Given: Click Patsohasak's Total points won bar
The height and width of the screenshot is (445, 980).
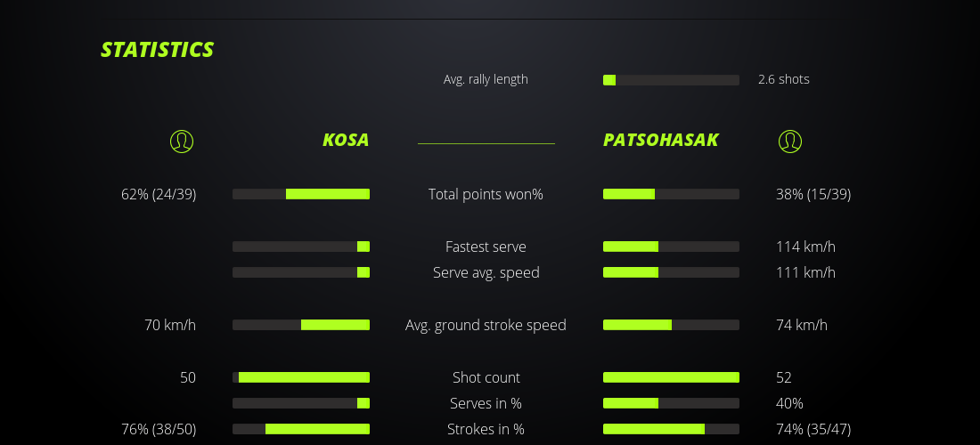Looking at the screenshot, I should point(671,194).
